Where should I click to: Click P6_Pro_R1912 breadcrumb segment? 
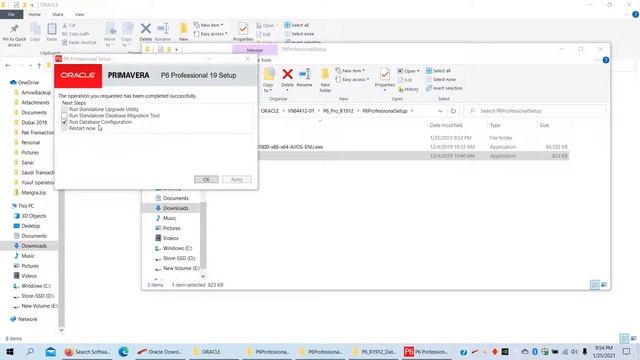pyautogui.click(x=338, y=111)
